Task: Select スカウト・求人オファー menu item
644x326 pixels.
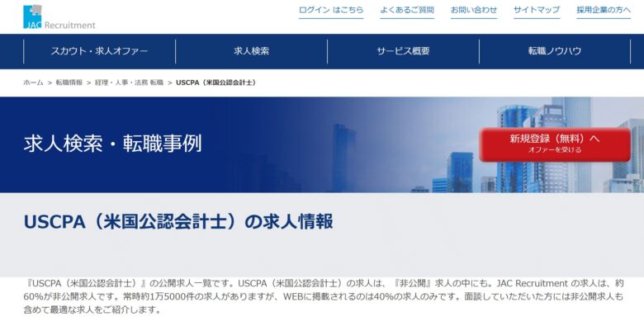Action: click(99, 51)
